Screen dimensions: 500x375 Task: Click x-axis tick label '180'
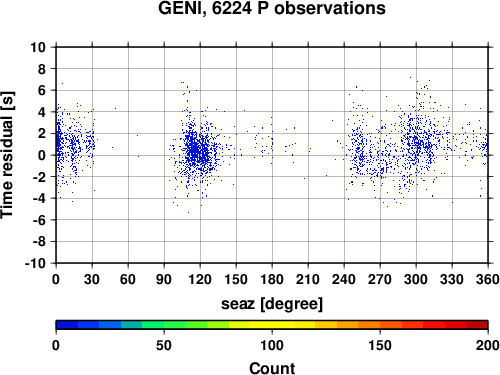click(x=272, y=279)
